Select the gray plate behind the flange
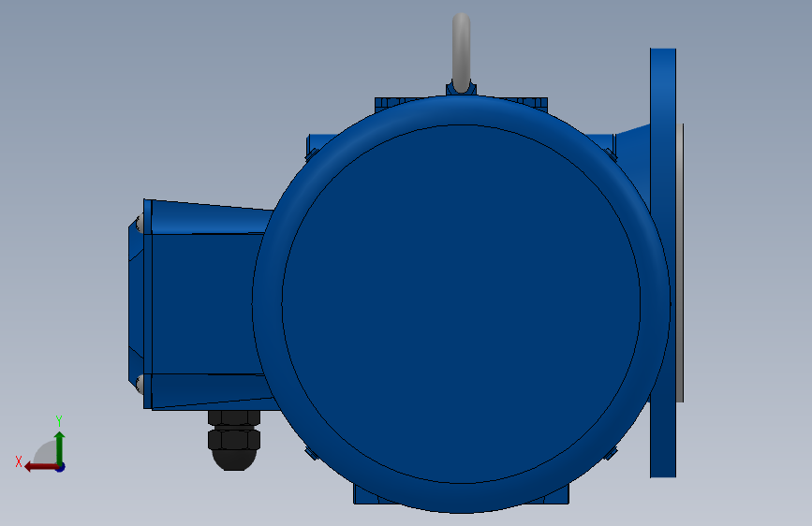The height and width of the screenshot is (526, 812). coord(680,262)
